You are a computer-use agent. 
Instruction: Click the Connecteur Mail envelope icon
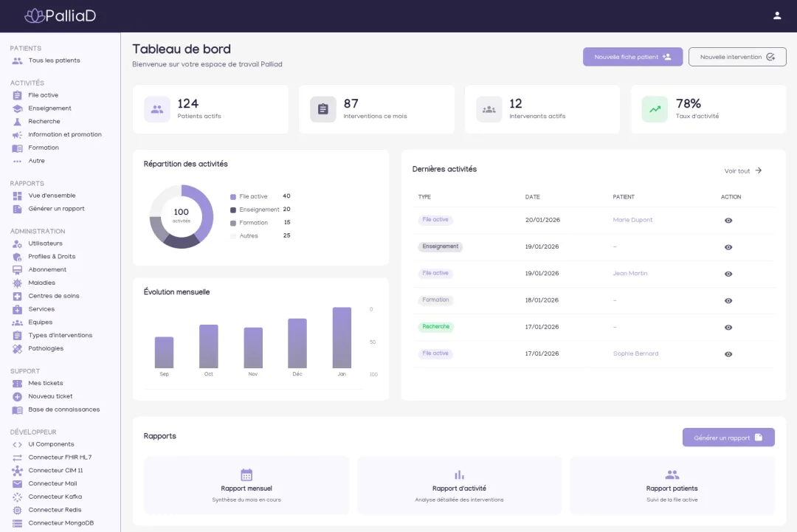(17, 484)
